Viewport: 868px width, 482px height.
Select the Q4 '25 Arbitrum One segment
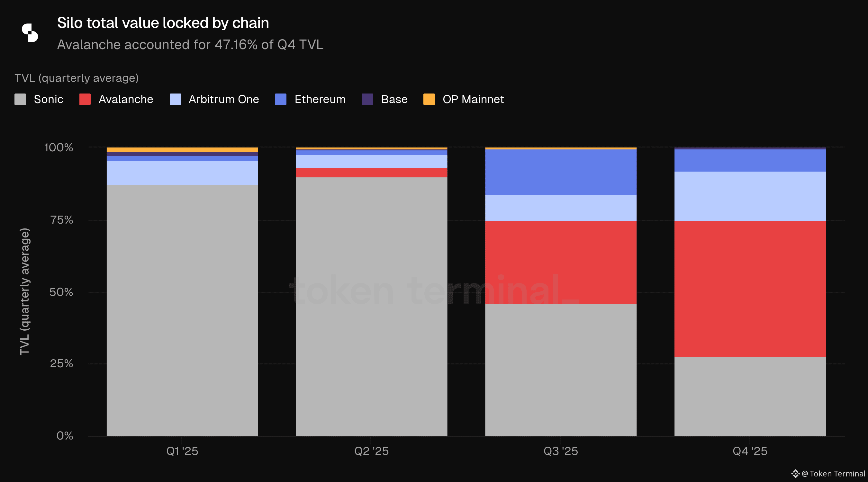coord(750,196)
